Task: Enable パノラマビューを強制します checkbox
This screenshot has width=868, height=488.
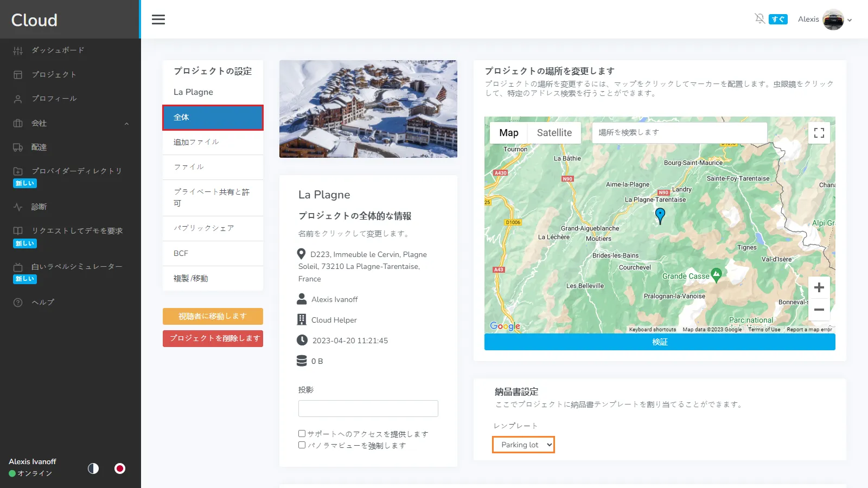Action: coord(302,445)
